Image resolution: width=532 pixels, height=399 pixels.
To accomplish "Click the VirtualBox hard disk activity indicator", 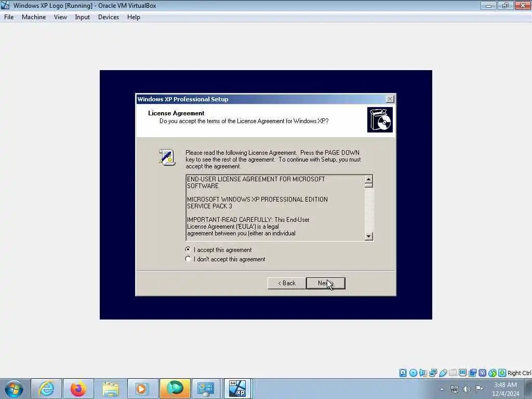I will 403,373.
